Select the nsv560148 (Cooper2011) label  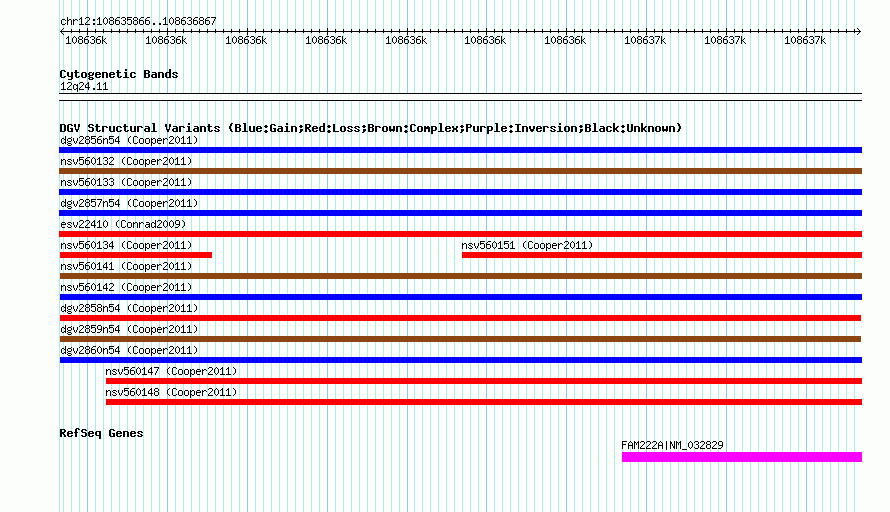171,392
